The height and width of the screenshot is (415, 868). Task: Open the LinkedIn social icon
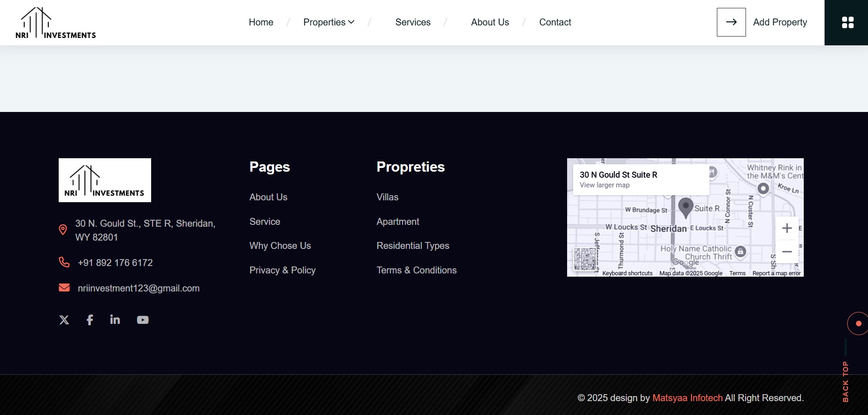click(x=115, y=320)
